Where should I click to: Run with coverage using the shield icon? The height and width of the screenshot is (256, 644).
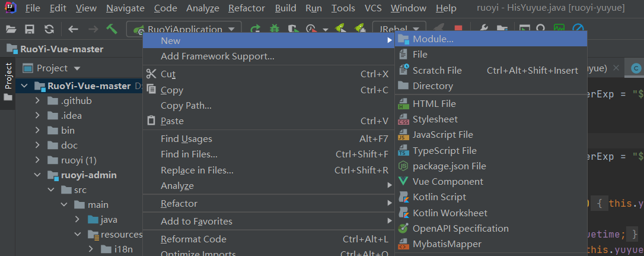[294, 29]
